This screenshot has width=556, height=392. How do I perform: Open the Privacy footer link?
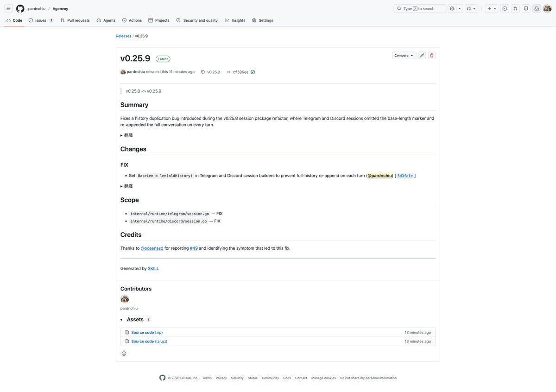point(221,378)
